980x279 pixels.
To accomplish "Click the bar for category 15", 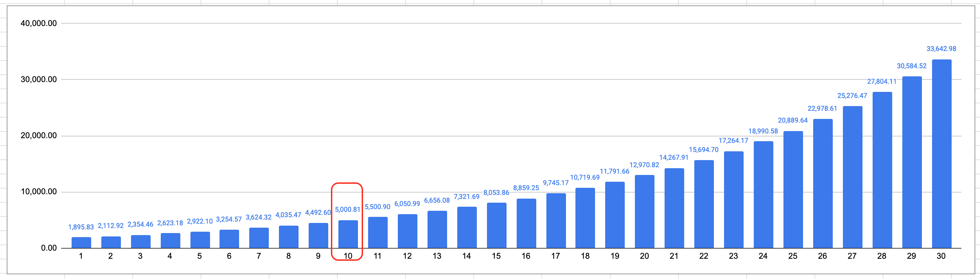I will (496, 226).
